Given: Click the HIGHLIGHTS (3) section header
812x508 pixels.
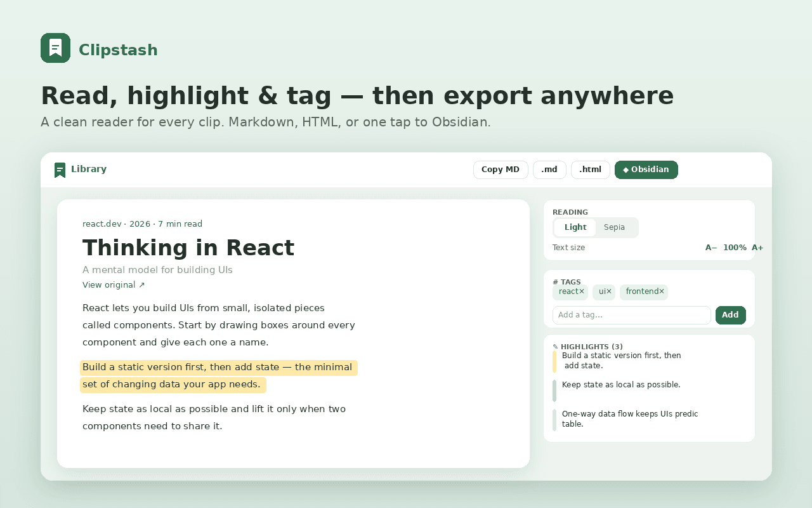Looking at the screenshot, I should tap(587, 347).
